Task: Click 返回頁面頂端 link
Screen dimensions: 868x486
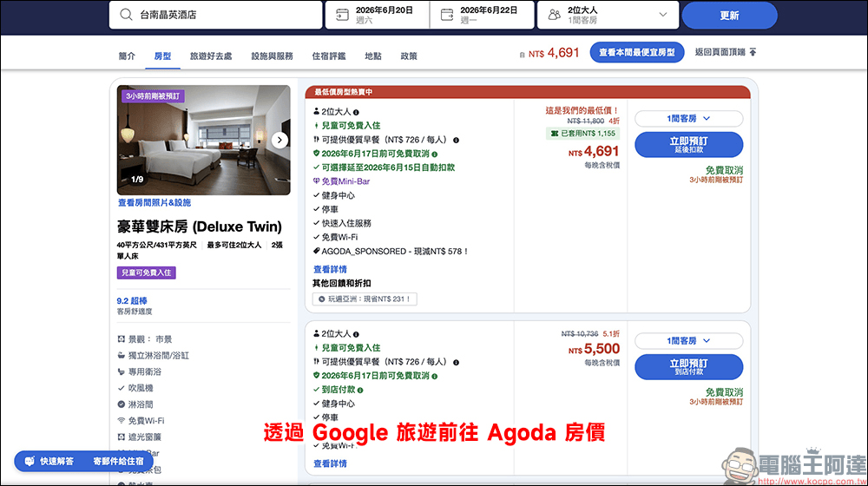Action: click(x=720, y=52)
